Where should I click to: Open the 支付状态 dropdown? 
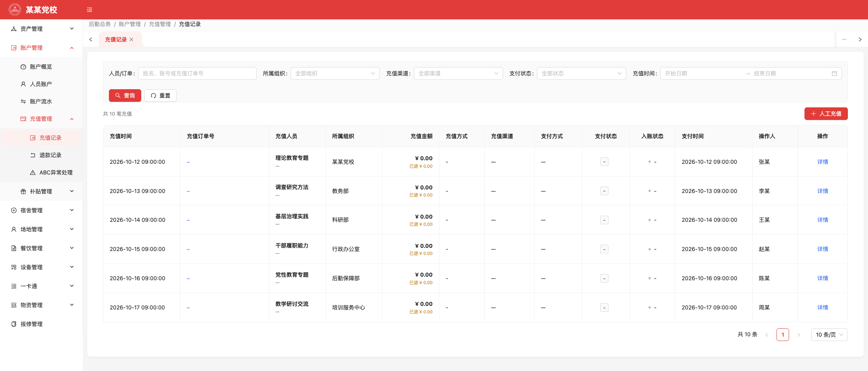pyautogui.click(x=581, y=73)
